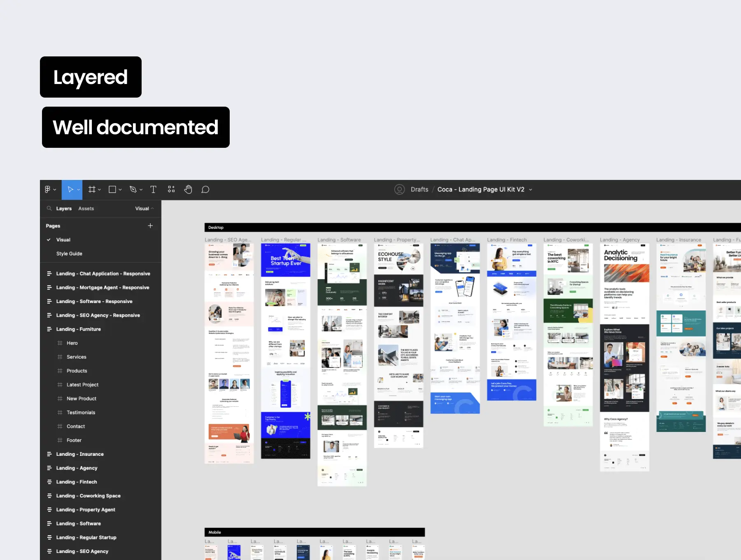The image size is (741, 560).
Task: Click the search icon in Layers panel
Action: point(49,208)
